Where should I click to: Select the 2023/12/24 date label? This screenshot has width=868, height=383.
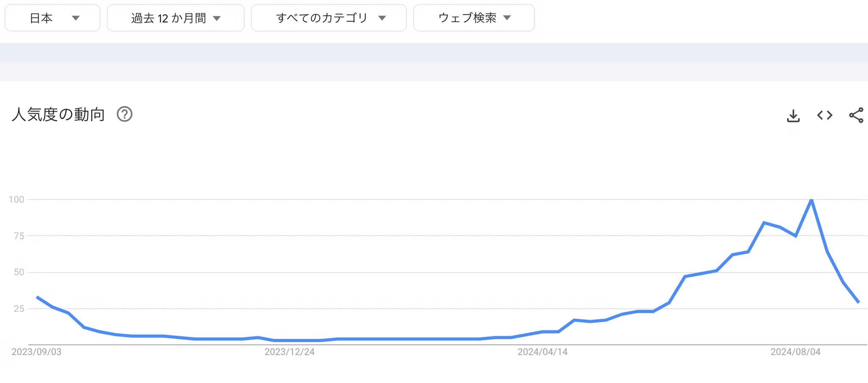click(x=289, y=352)
